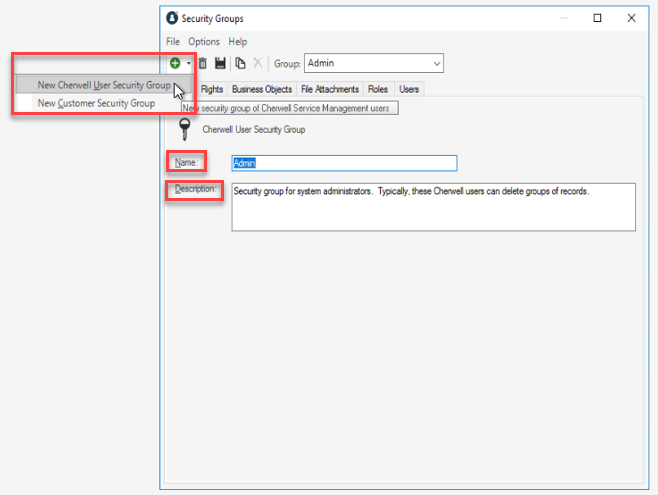658x495 pixels.
Task: Open the Options menu
Action: pos(204,42)
